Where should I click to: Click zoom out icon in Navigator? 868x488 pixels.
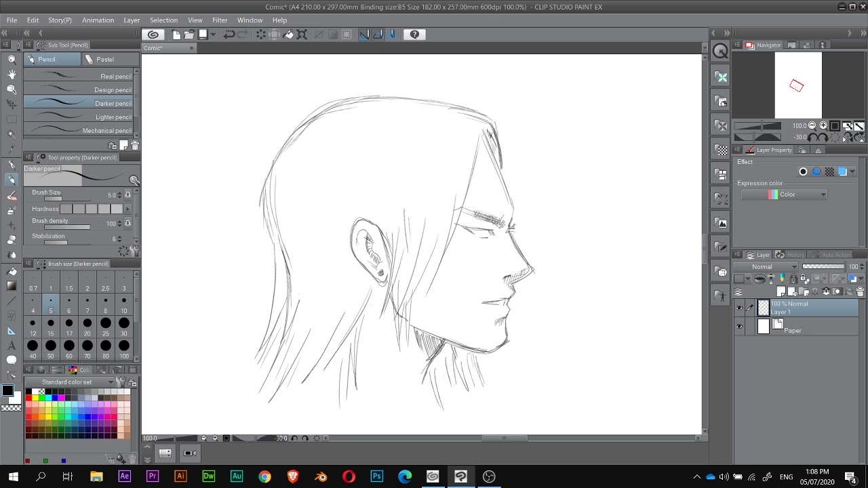pos(812,125)
